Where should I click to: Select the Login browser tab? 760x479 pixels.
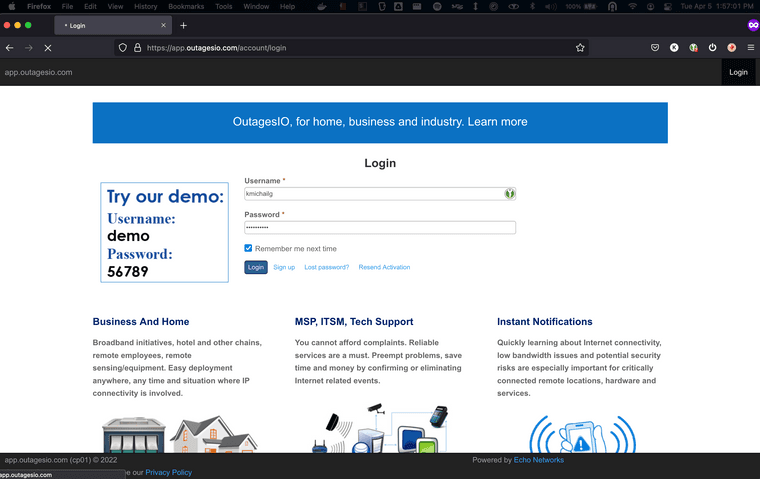[113, 25]
